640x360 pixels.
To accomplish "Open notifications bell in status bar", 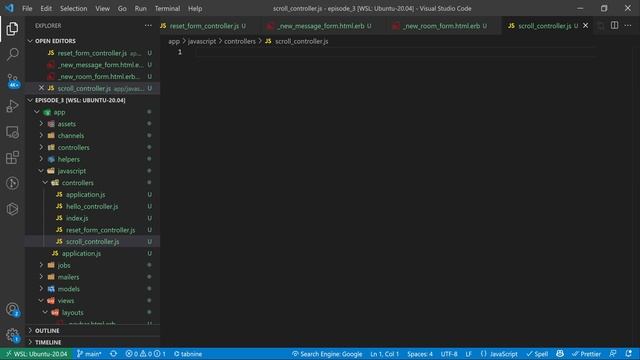I will coord(629,354).
